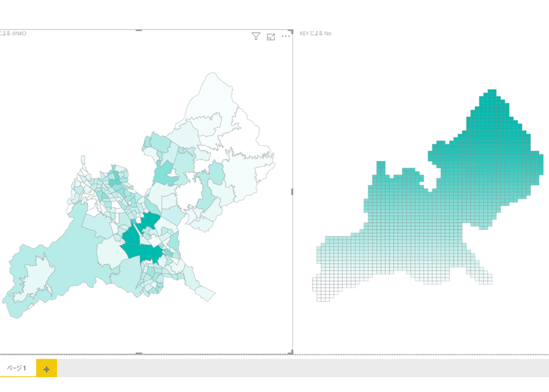Select the JINKO shape map visual
The image size is (549, 392).
click(x=146, y=192)
